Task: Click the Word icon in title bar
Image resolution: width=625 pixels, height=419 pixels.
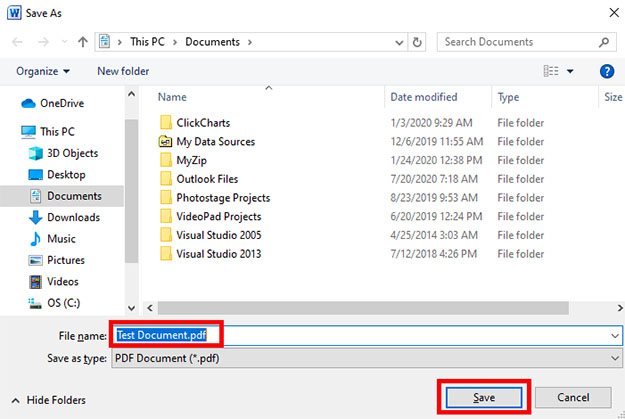Action: (x=14, y=13)
